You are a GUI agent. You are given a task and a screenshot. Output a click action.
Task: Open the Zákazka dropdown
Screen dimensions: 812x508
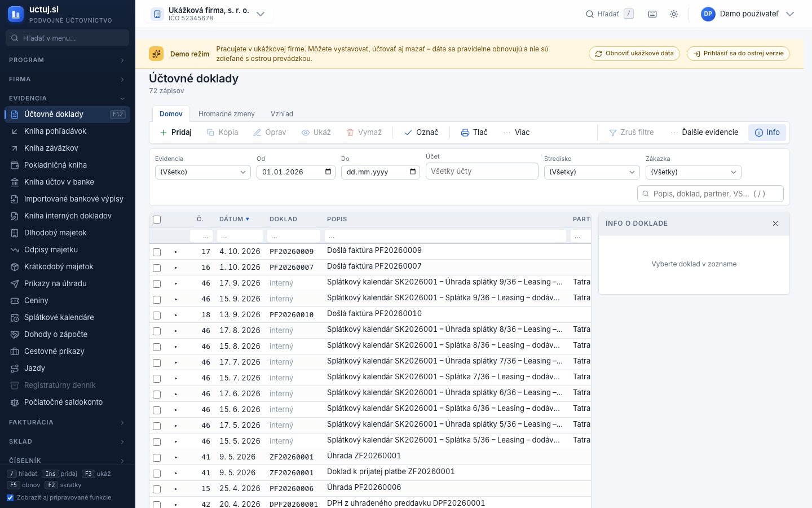[694, 172]
